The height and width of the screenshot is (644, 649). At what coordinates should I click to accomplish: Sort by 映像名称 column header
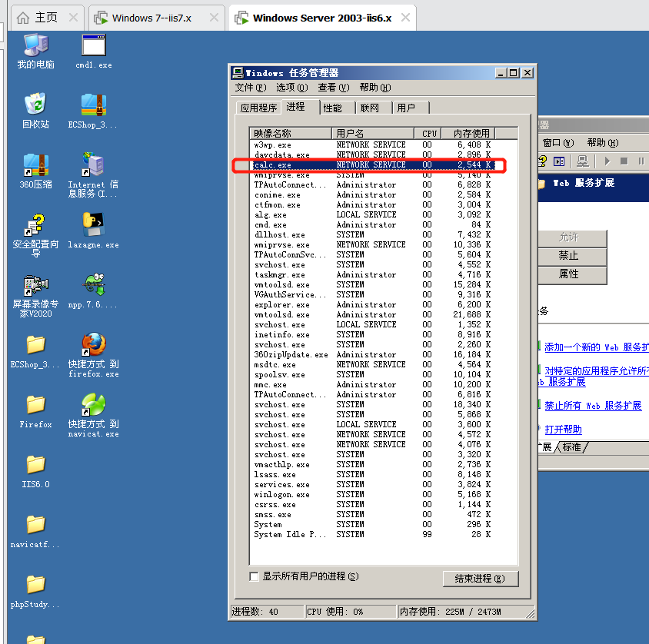(x=291, y=133)
